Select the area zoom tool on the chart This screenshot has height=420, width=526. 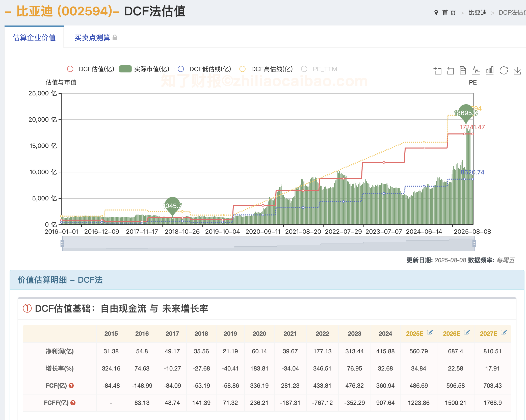pyautogui.click(x=437, y=71)
